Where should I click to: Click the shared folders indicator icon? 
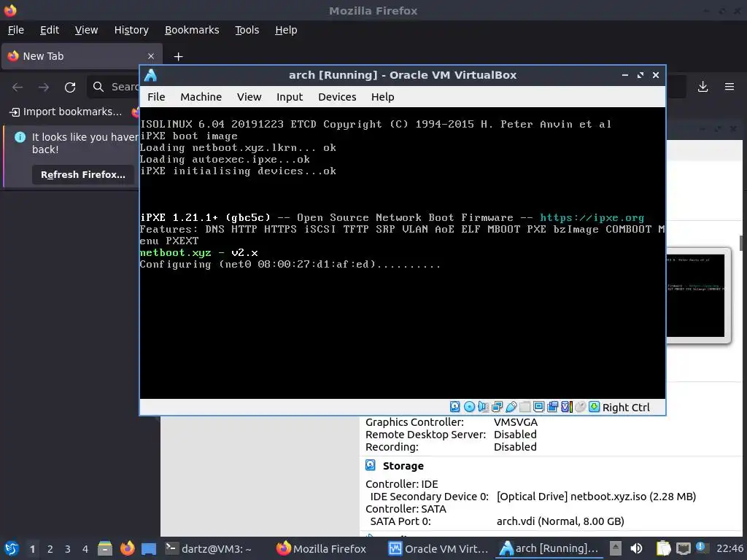[525, 407]
